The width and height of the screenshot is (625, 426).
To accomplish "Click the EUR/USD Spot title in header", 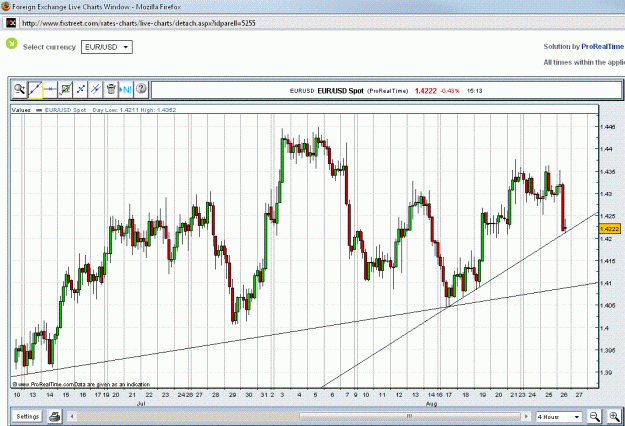I will (340, 91).
